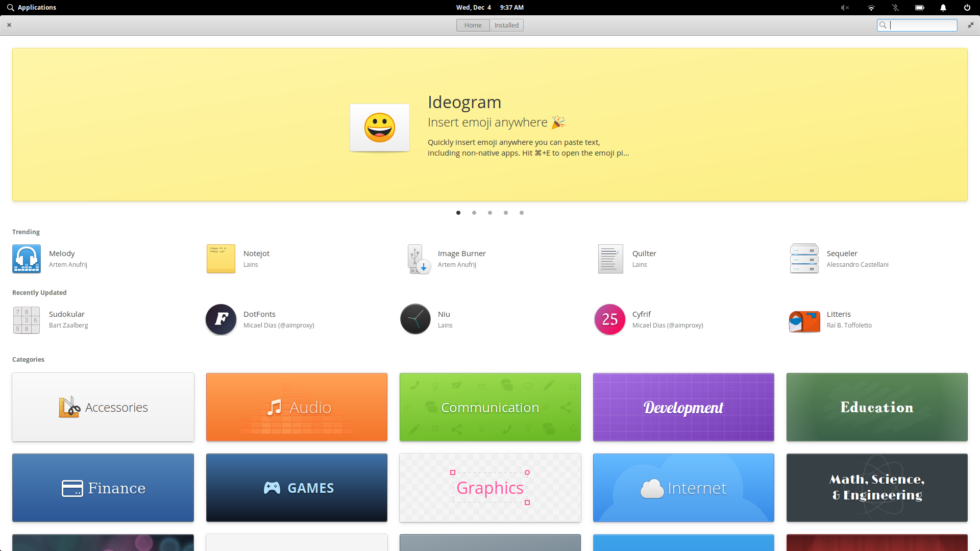
Task: Open the Education category
Action: tap(877, 407)
